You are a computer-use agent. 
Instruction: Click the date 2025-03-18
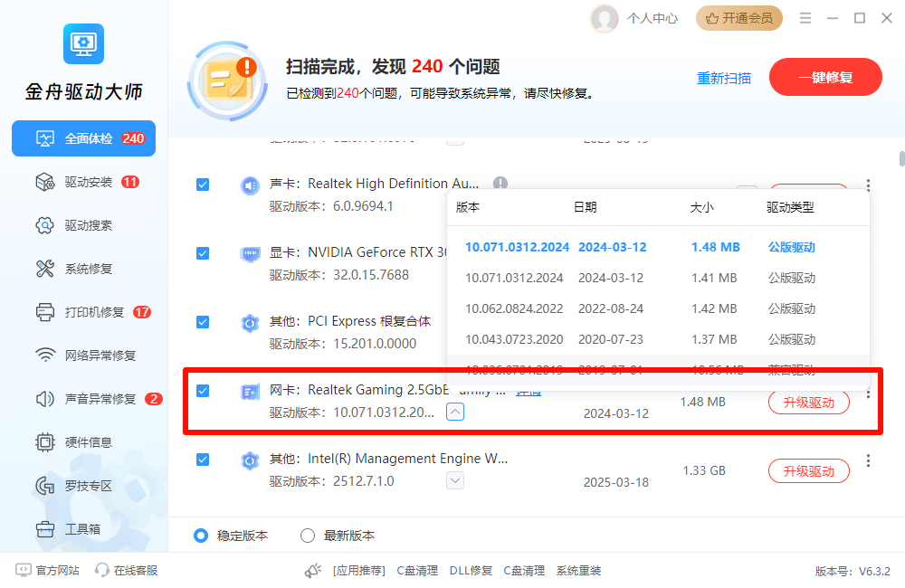coord(615,482)
